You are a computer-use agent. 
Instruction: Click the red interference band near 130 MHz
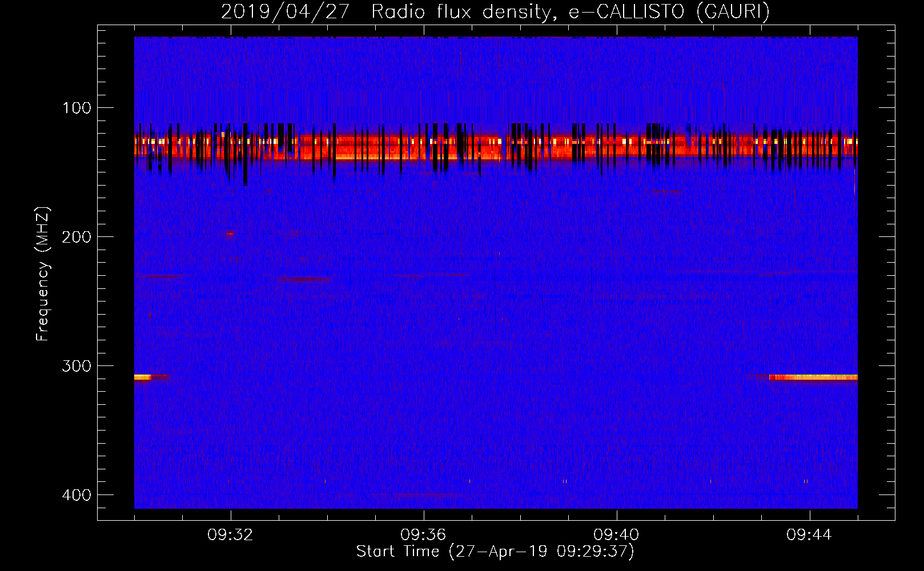[496, 147]
